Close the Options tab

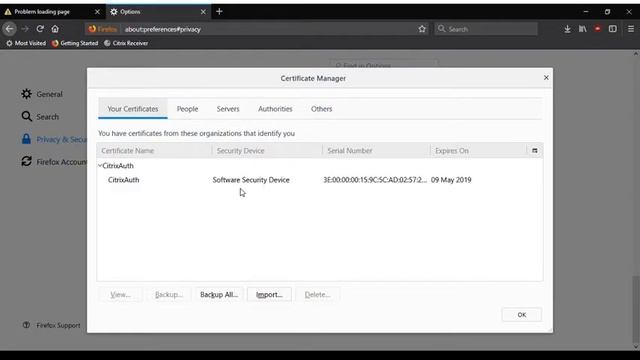point(203,12)
